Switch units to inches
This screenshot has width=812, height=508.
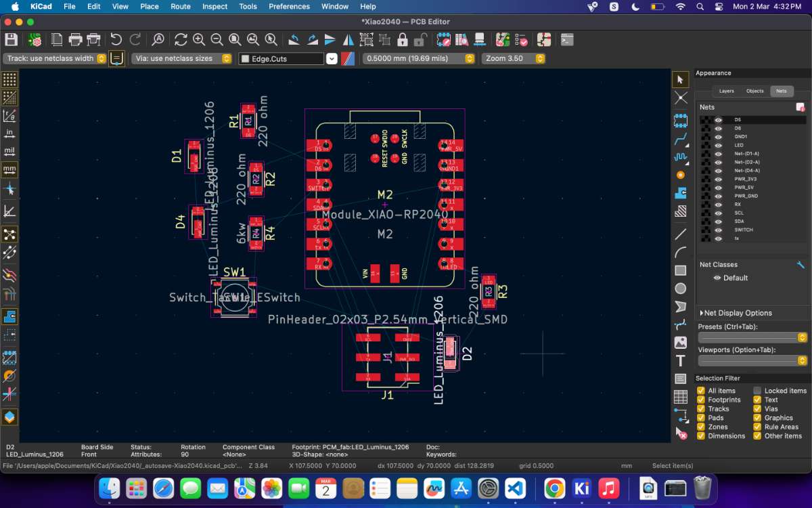pyautogui.click(x=9, y=133)
